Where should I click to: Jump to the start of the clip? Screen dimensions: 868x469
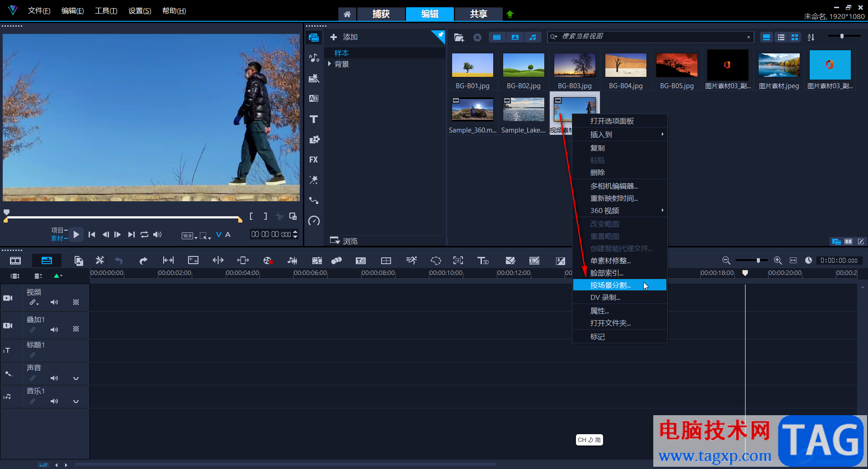click(92, 234)
